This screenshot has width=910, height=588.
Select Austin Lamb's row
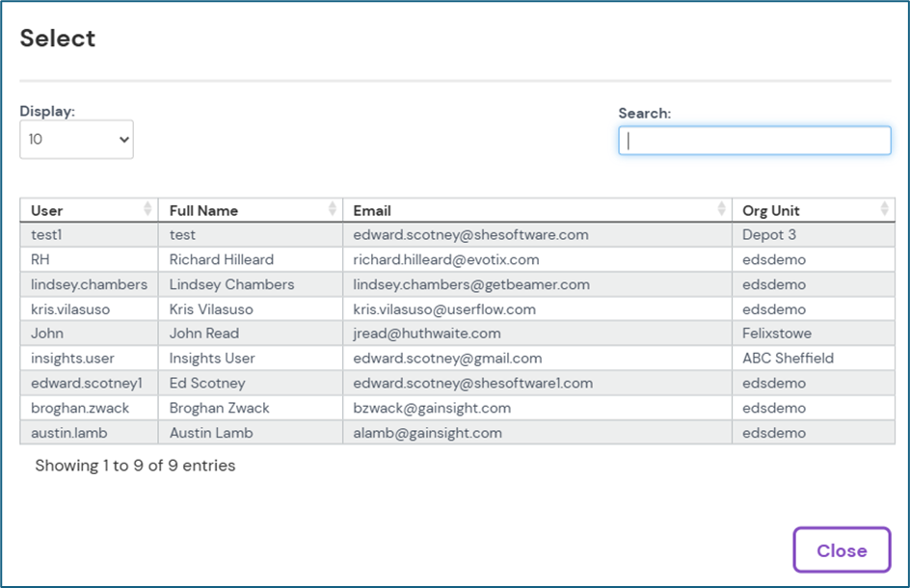tap(211, 433)
